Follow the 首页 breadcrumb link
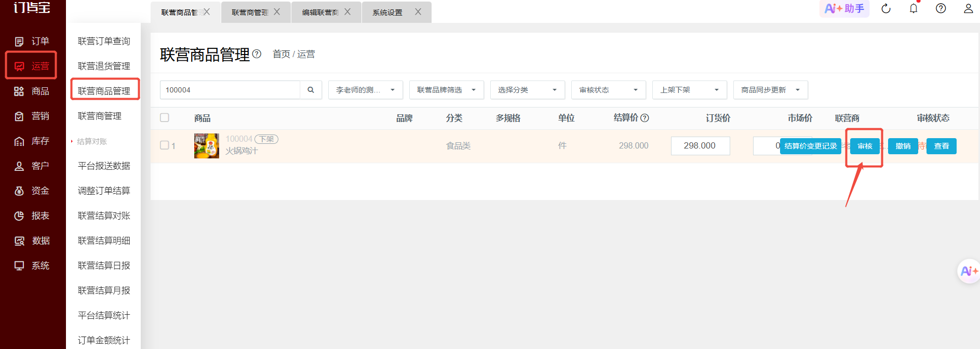The height and width of the screenshot is (349, 980). [281, 54]
